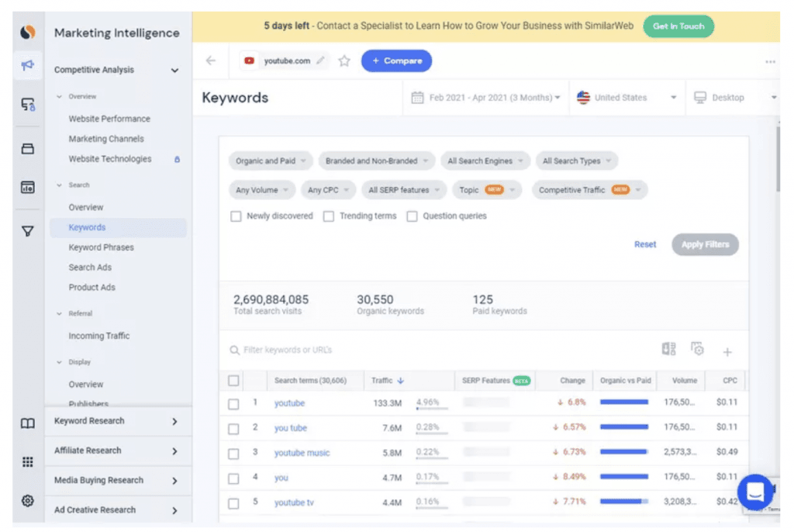Screen dimensions: 794x532
Task: Open Incoming Traffic in sidebar
Action: [x=99, y=336]
